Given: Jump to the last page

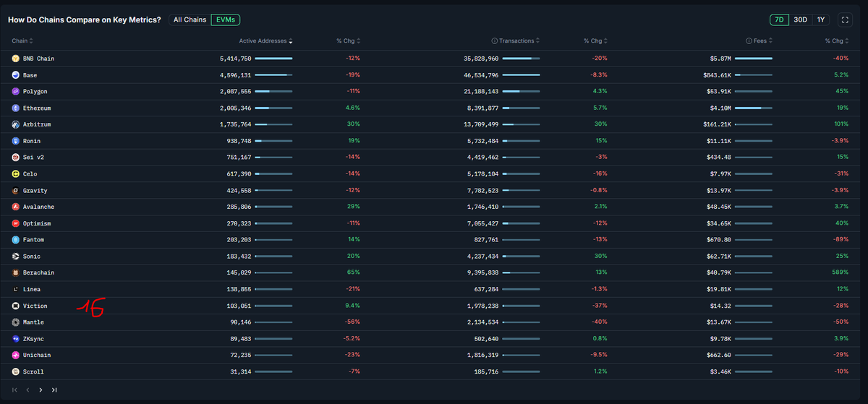Looking at the screenshot, I should [54, 390].
